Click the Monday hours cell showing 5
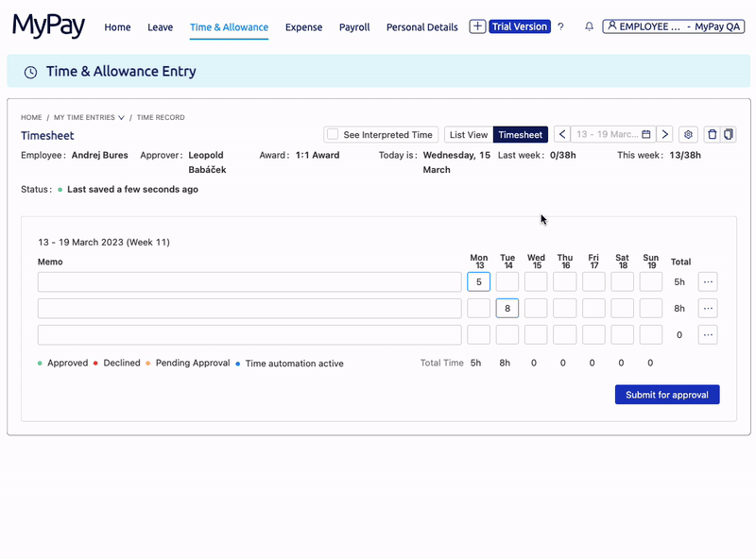756x559 pixels. coord(478,280)
